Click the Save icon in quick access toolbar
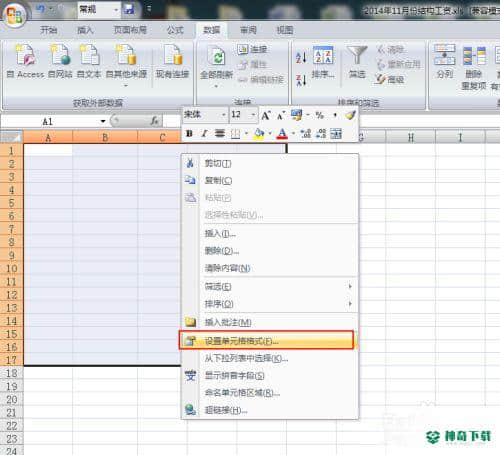Viewport: 500px width, 455px height. point(129,9)
